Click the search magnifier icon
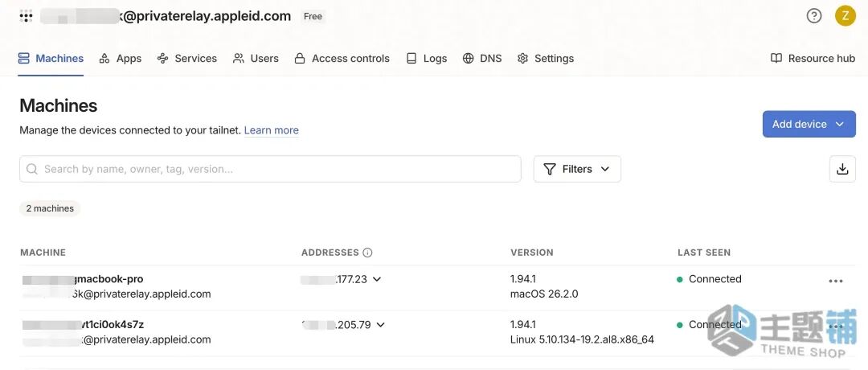The width and height of the screenshot is (868, 370). click(x=32, y=169)
